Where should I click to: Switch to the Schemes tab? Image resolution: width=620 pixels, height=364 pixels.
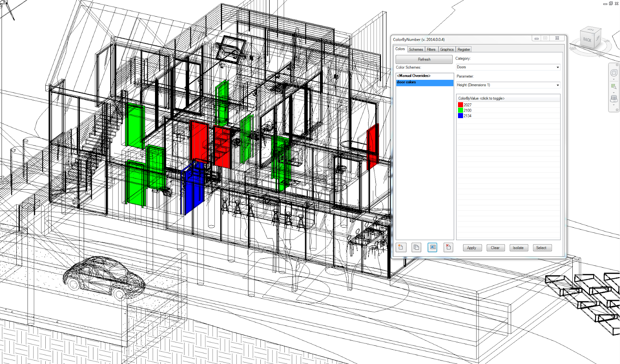[x=416, y=49]
